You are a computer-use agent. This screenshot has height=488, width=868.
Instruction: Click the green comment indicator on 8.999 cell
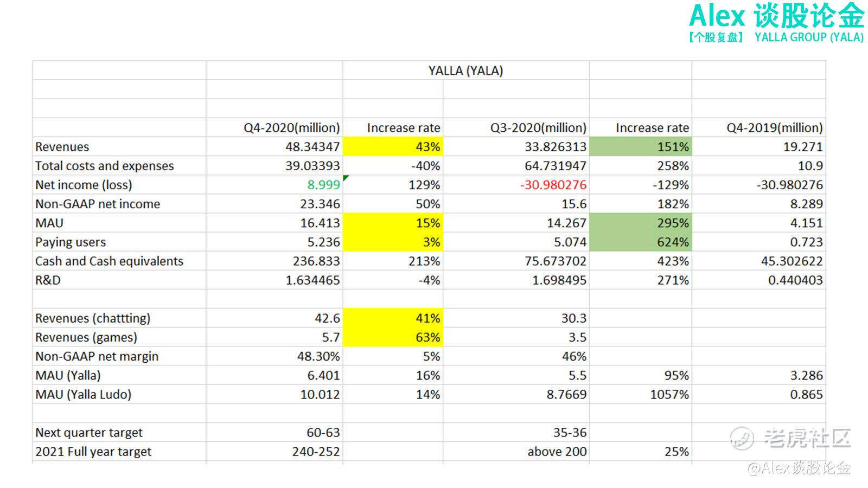[x=346, y=178]
